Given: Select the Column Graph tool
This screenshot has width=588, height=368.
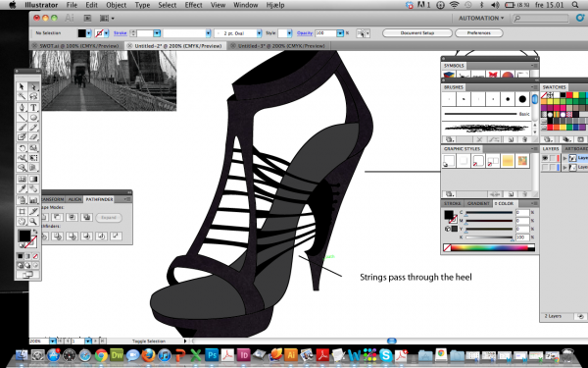Looking at the screenshot, I should [33, 200].
